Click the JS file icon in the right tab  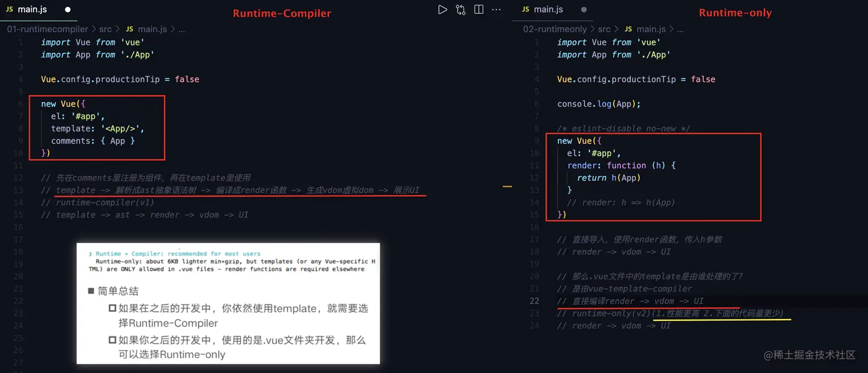pyautogui.click(x=525, y=10)
